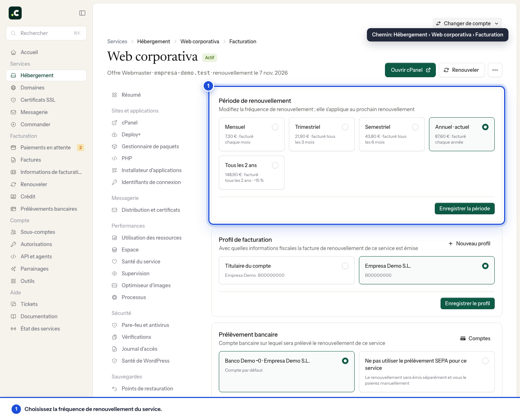Click the Domaines globe icon
Viewport: 520px width, 420px height.
click(x=13, y=88)
